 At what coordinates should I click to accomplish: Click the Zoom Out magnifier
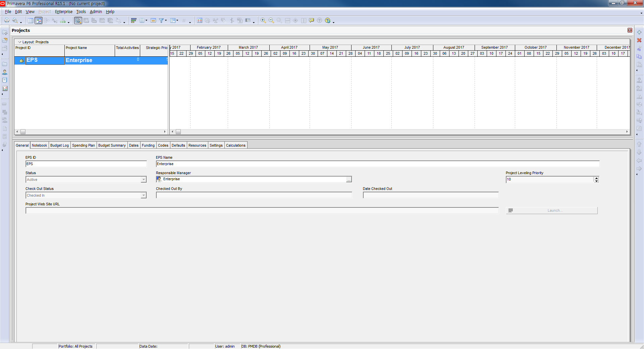click(271, 20)
